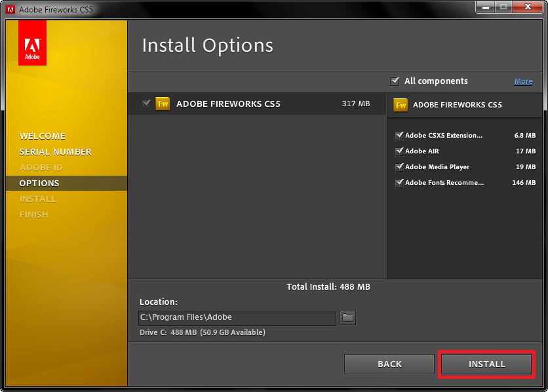Click the red Adobe logo in the sidebar
The height and width of the screenshot is (392, 548).
[x=32, y=43]
